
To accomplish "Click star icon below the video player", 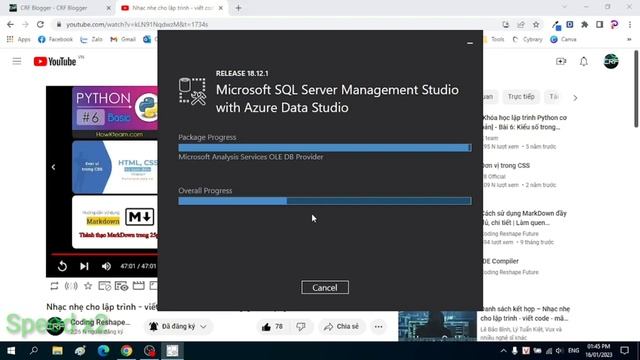I will click(88, 286).
